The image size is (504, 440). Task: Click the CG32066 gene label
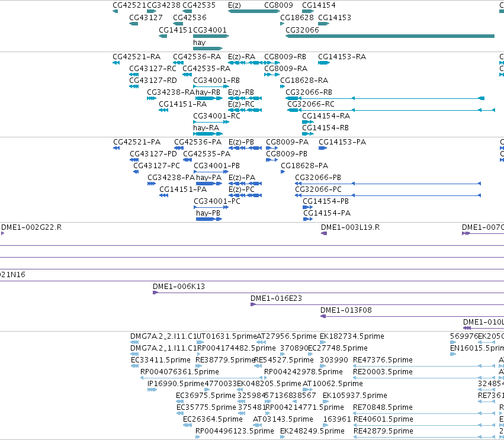(302, 30)
